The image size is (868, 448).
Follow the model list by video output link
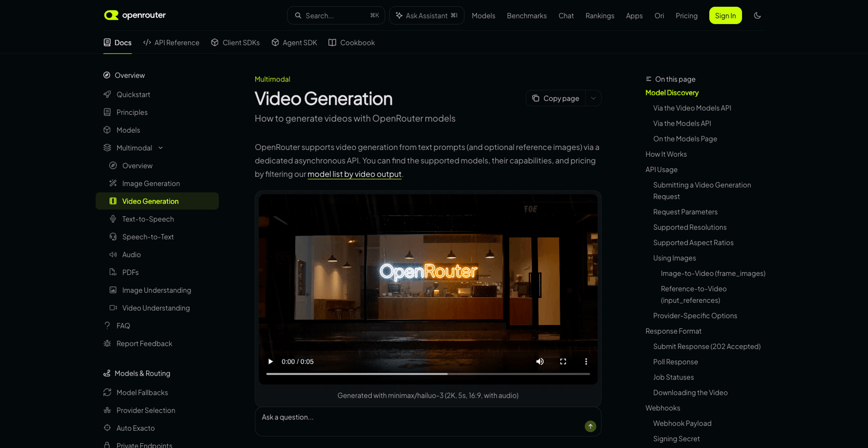[354, 174]
